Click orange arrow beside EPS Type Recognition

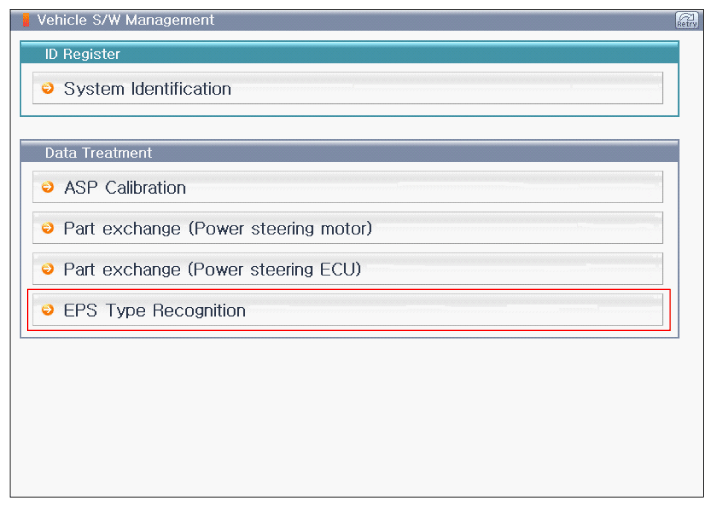(48, 310)
